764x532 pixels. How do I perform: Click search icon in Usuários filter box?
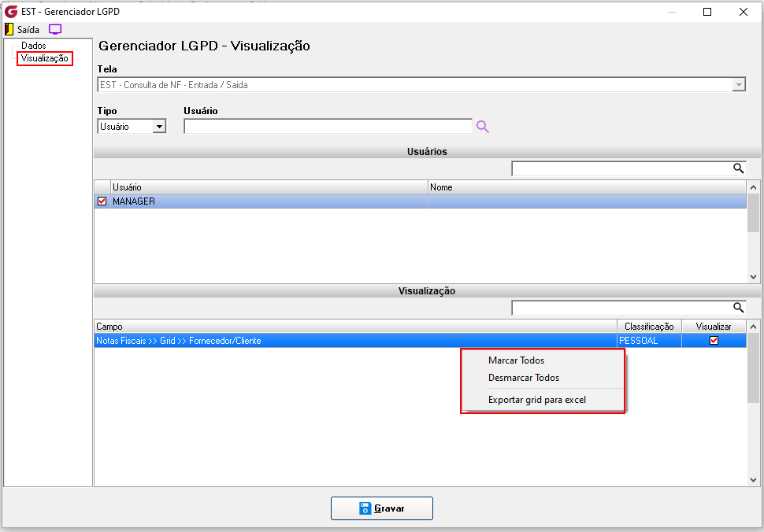pos(738,168)
